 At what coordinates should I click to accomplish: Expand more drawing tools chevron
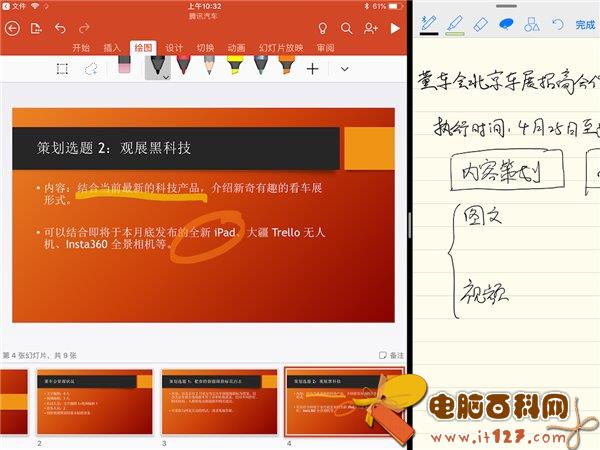point(345,68)
